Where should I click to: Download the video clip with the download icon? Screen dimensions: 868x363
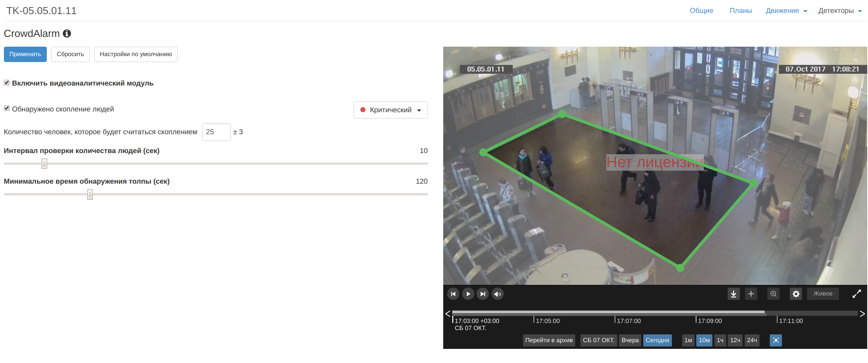pos(734,294)
